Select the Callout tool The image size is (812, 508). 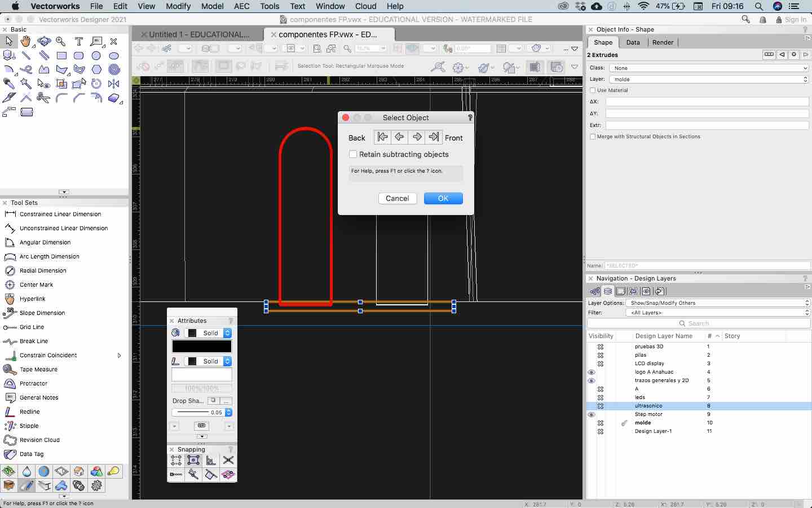click(96, 41)
